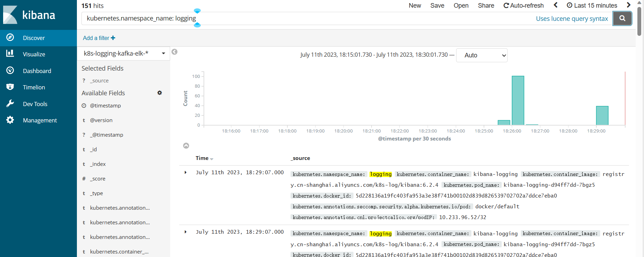Open the Visualize section

point(38,54)
